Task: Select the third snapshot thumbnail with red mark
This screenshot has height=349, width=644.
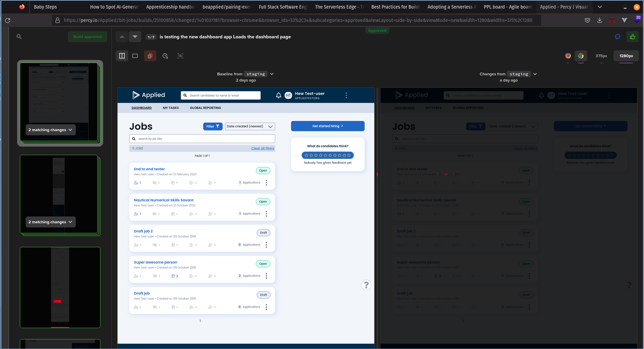Action: [x=60, y=287]
